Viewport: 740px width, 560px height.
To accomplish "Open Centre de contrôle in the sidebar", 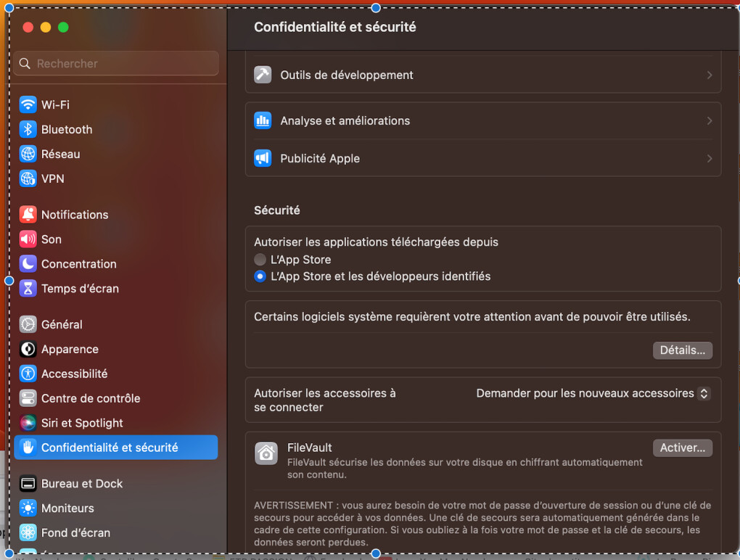I will (x=116, y=398).
